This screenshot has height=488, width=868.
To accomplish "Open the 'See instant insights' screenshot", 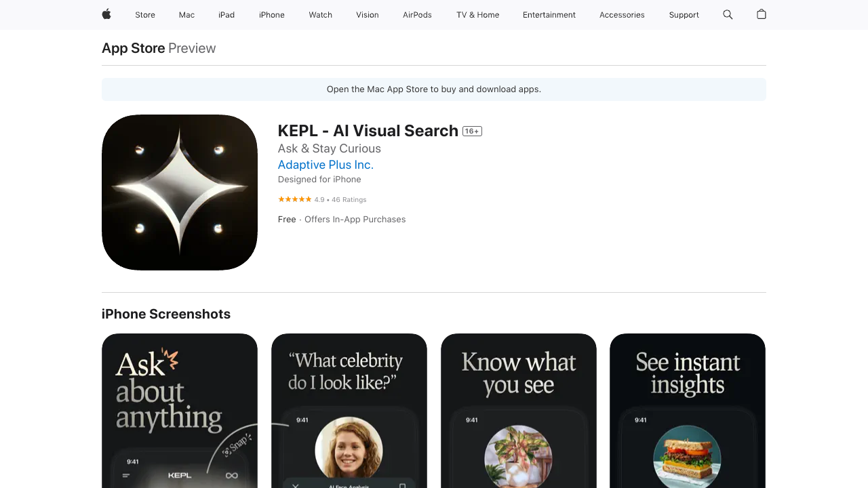I will point(688,410).
